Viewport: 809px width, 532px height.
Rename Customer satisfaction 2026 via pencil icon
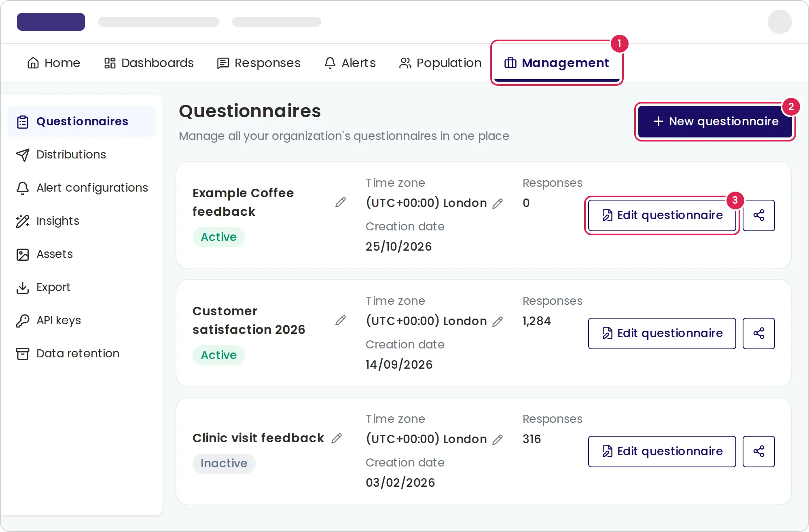pyautogui.click(x=341, y=320)
